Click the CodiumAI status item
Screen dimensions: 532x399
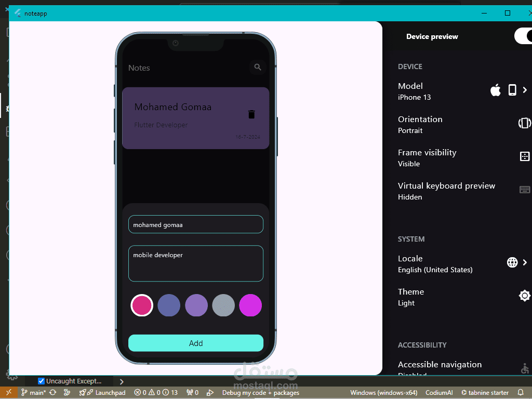[439, 393]
